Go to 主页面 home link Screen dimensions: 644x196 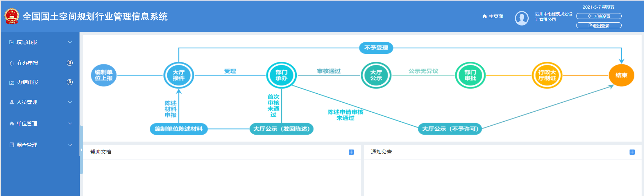pyautogui.click(x=493, y=16)
